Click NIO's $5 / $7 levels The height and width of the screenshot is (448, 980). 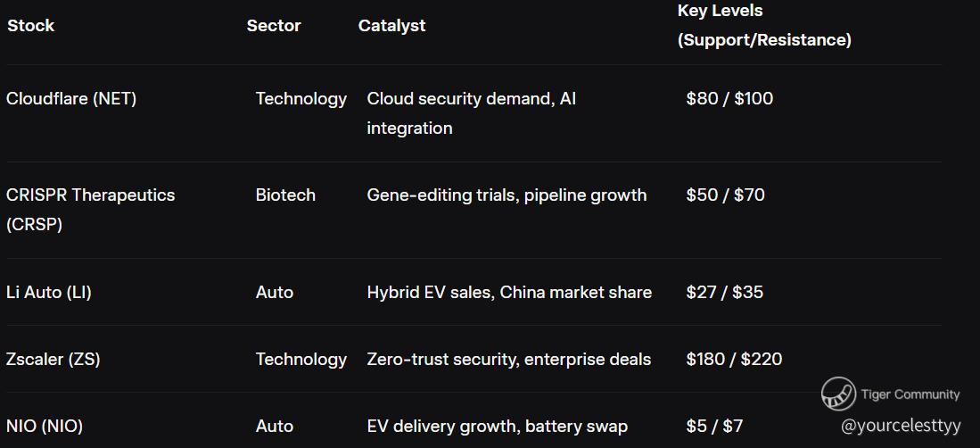(x=714, y=426)
